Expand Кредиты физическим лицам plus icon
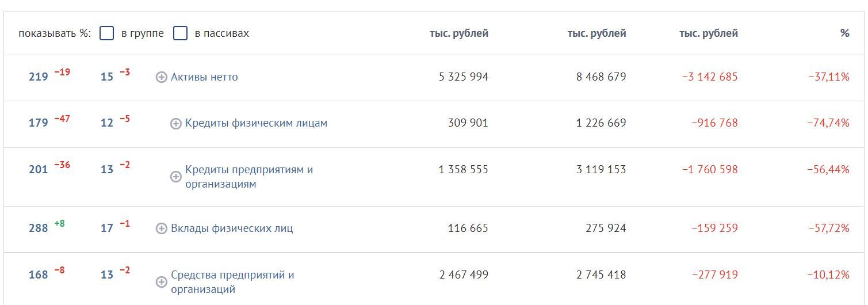 point(176,124)
